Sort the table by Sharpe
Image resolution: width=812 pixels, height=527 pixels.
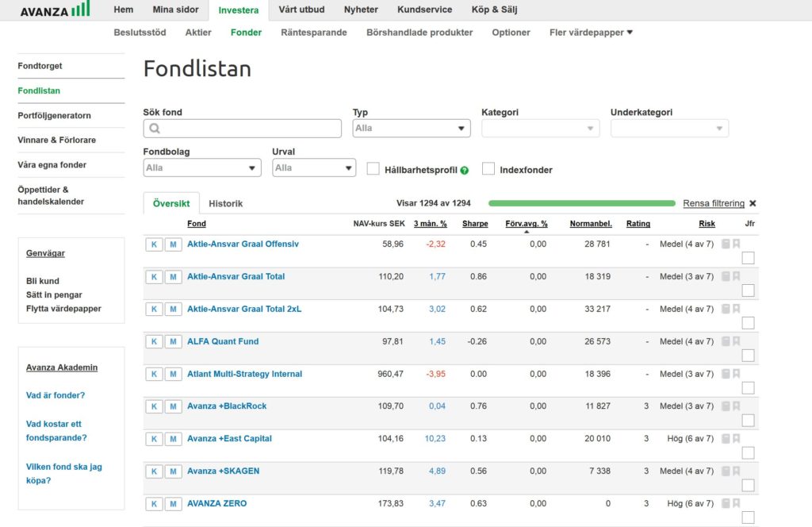[x=475, y=224]
